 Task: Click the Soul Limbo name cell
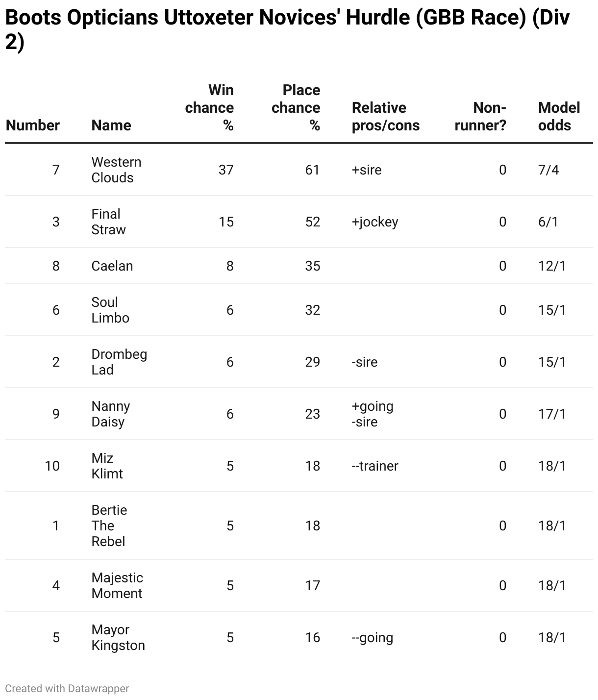pyautogui.click(x=110, y=310)
